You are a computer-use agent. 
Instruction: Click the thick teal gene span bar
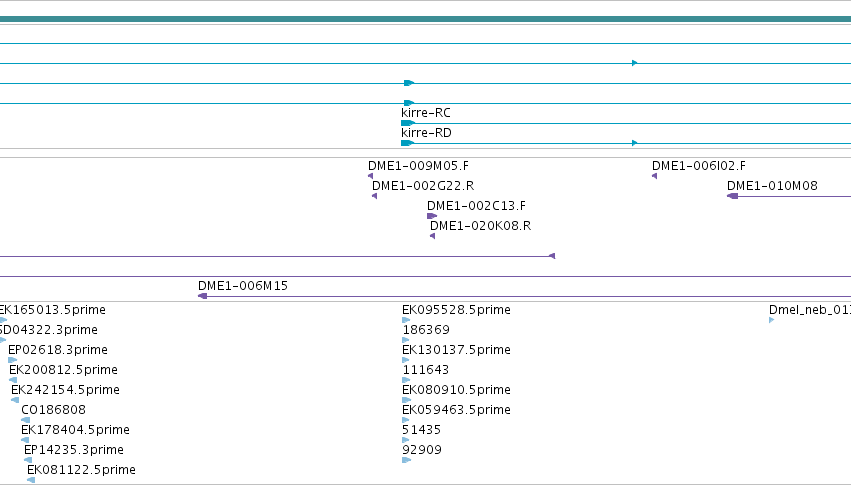pyautogui.click(x=426, y=20)
